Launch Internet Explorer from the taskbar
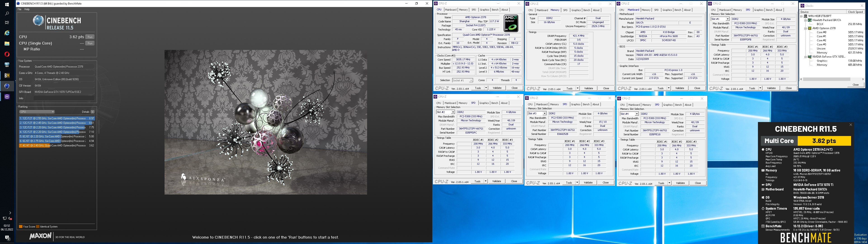 click(7, 33)
